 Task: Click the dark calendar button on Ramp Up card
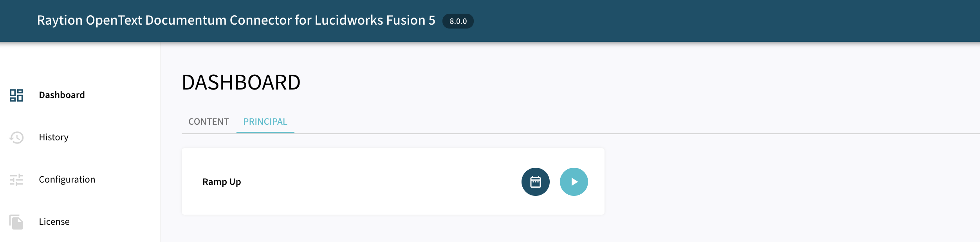coord(536,181)
